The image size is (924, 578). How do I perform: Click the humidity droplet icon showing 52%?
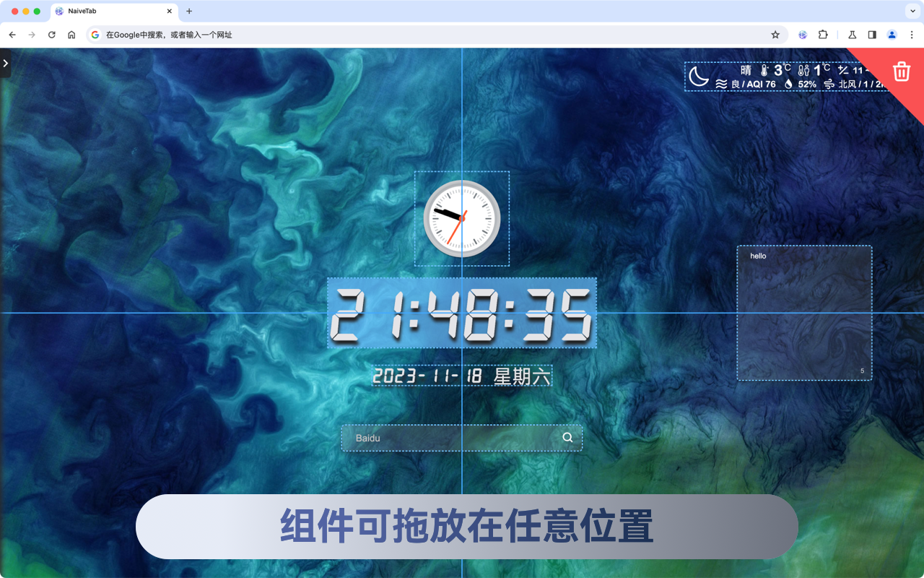(788, 84)
